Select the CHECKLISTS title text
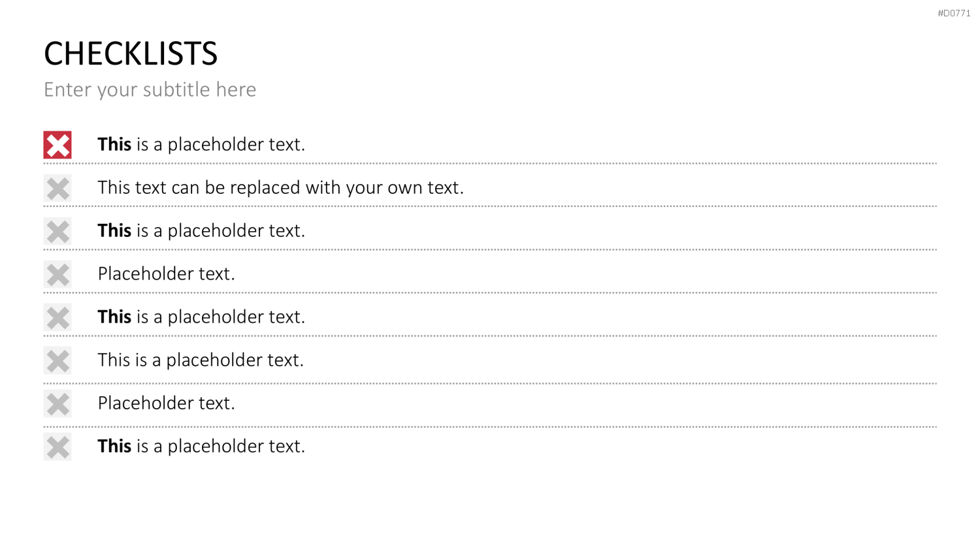 tap(131, 54)
